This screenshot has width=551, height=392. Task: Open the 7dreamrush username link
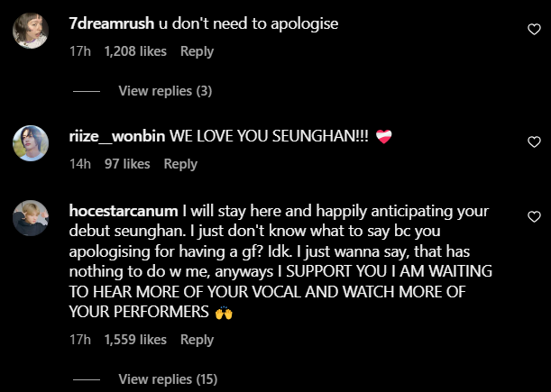click(112, 23)
